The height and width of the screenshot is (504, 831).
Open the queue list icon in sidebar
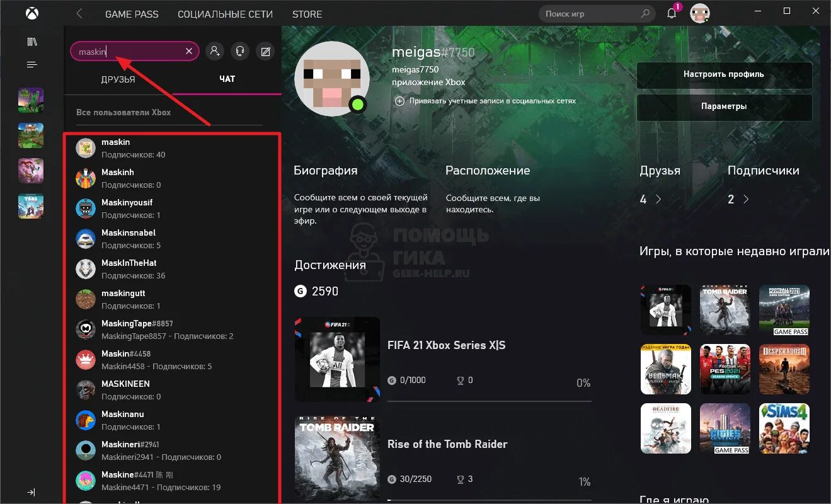(x=32, y=65)
